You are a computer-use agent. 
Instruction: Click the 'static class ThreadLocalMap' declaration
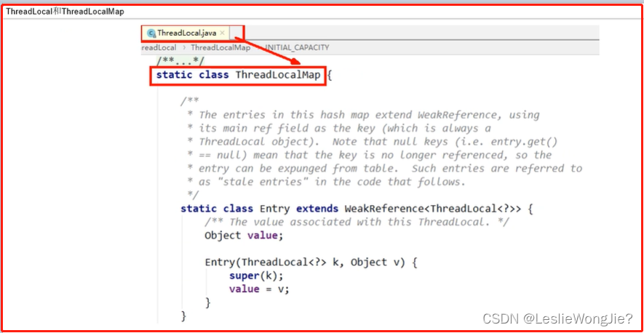[238, 76]
